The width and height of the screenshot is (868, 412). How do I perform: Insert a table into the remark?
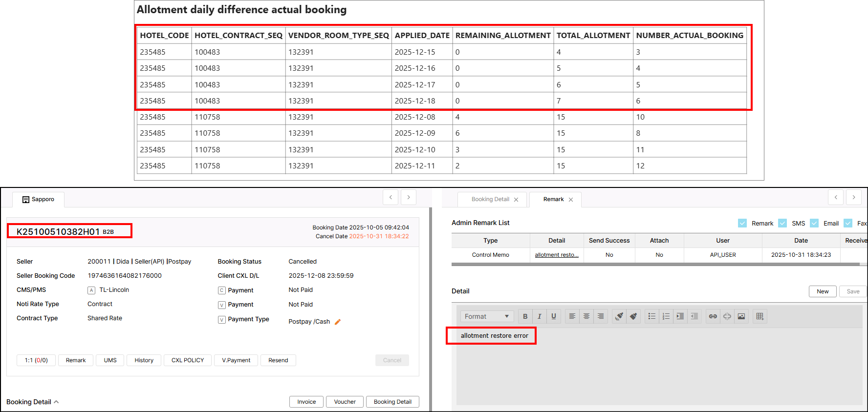tap(759, 316)
